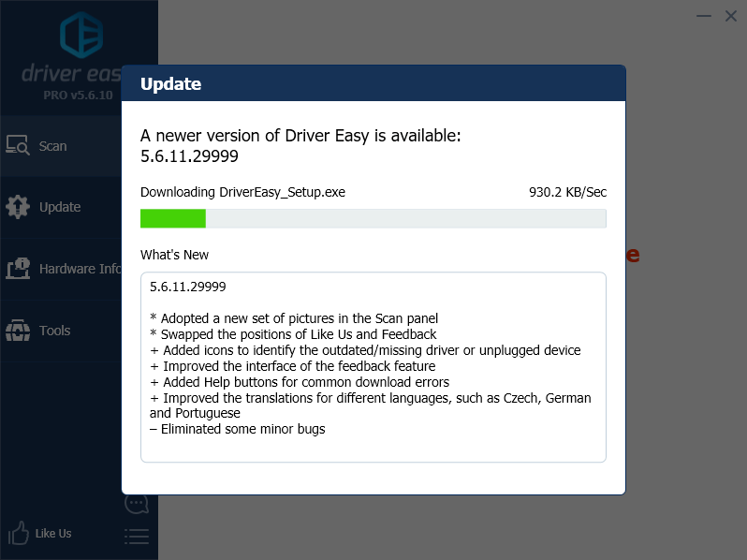Open the Hardware Info icon
747x560 pixels.
(x=18, y=269)
